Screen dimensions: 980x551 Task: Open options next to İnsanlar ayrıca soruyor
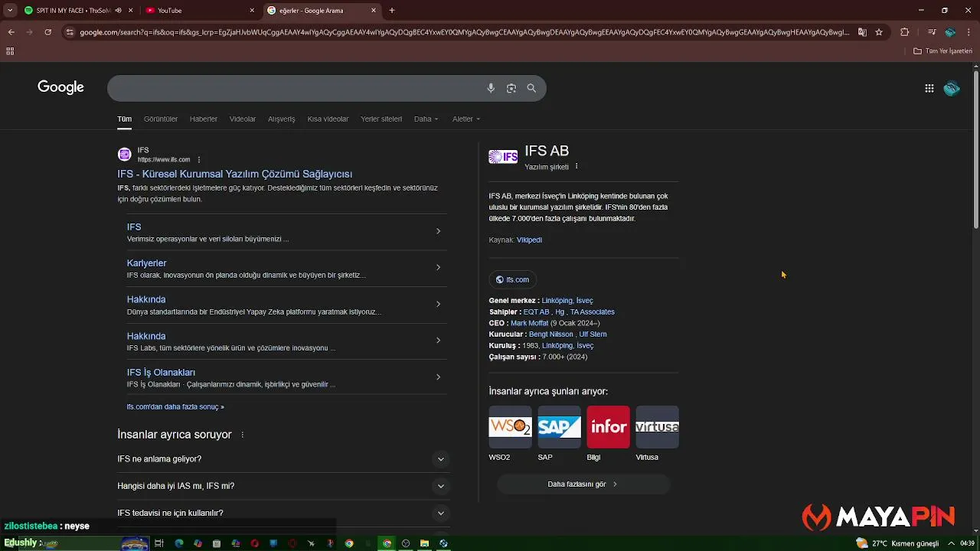(x=243, y=435)
